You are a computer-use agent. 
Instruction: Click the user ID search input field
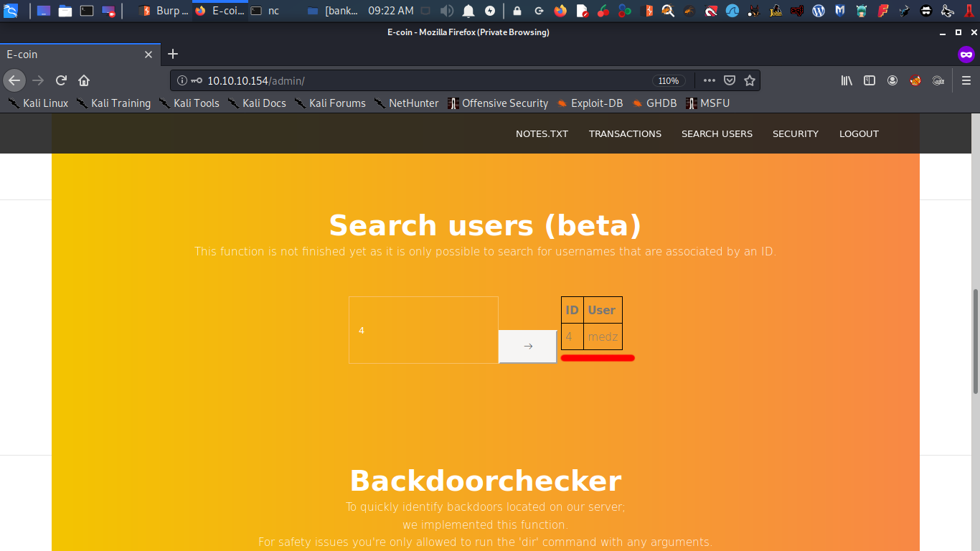pyautogui.click(x=423, y=330)
